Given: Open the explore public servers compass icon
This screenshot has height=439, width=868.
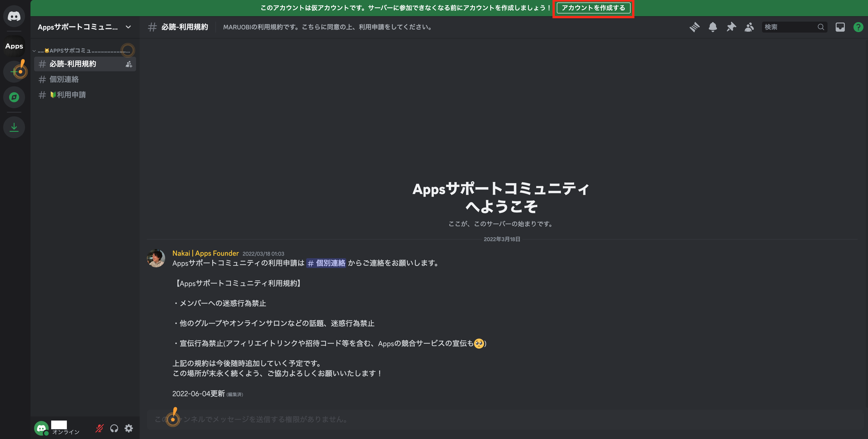Looking at the screenshot, I should pos(14,97).
